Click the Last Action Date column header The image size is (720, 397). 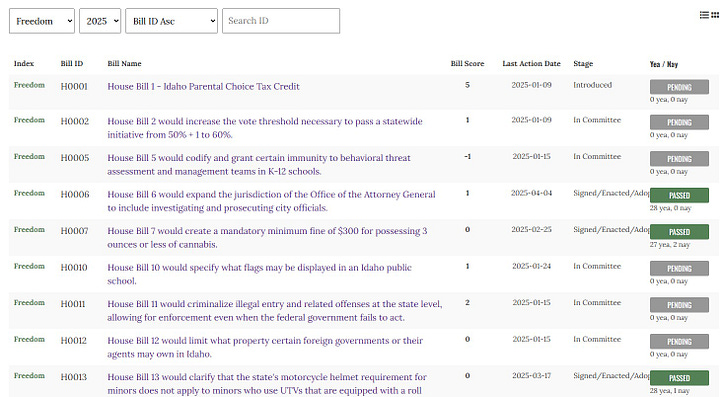pos(531,64)
